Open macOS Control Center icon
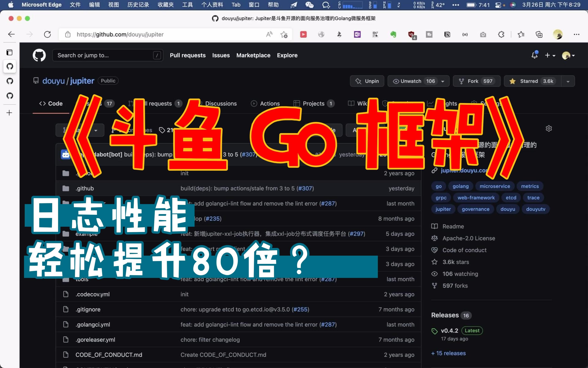Screen dimensions: 588x368 click(x=498, y=5)
